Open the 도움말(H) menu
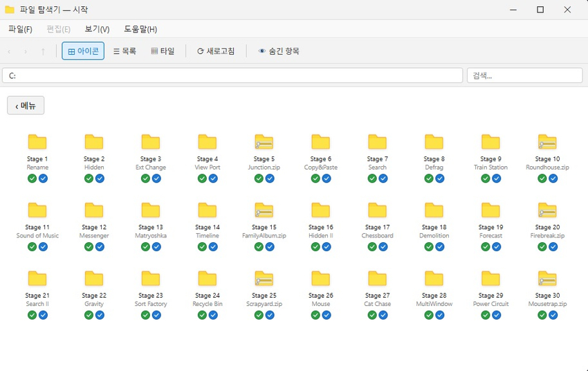This screenshot has height=371, width=588. [140, 29]
